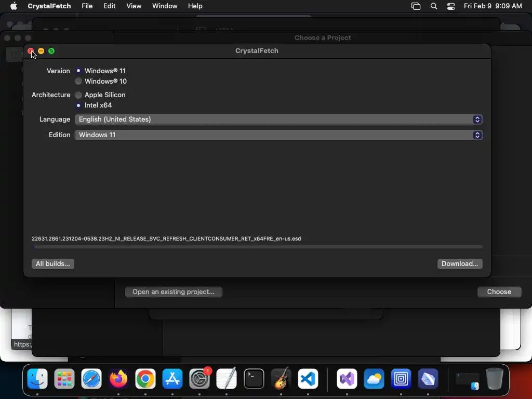The height and width of the screenshot is (399, 532).
Task: Open Firefox from the Dock
Action: click(x=118, y=379)
